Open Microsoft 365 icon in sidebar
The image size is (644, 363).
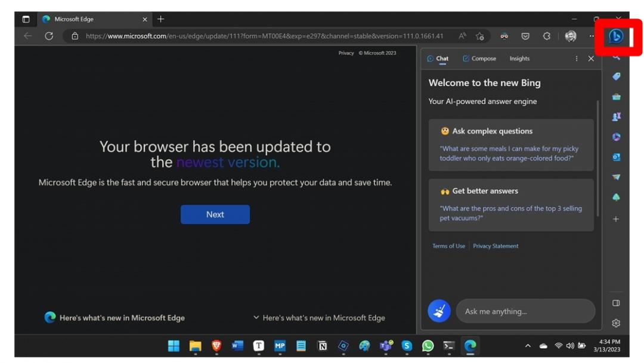tap(616, 137)
